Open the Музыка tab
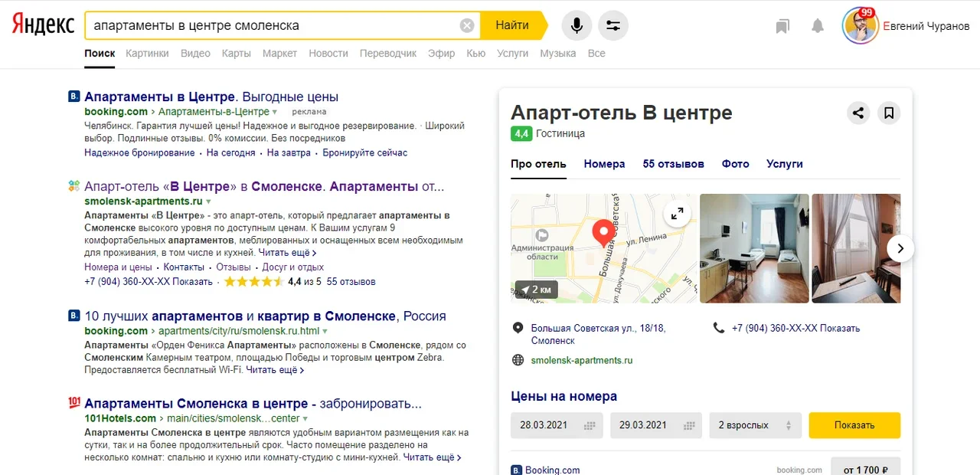 [558, 54]
